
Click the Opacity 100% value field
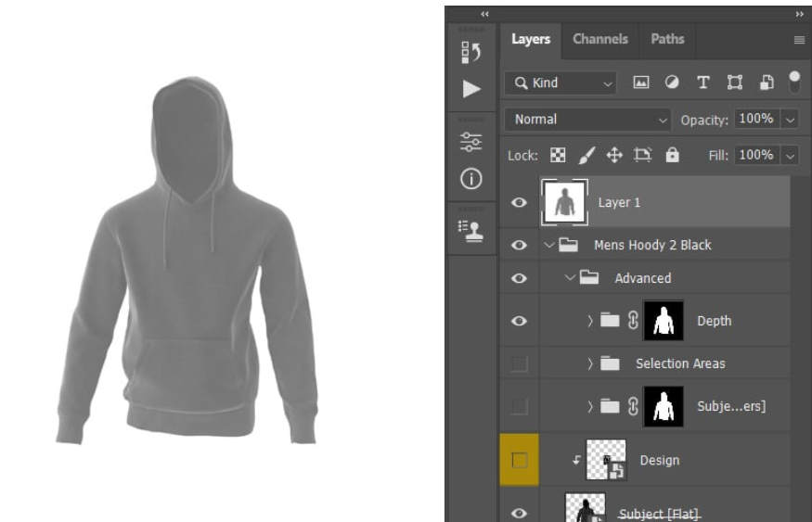[756, 119]
